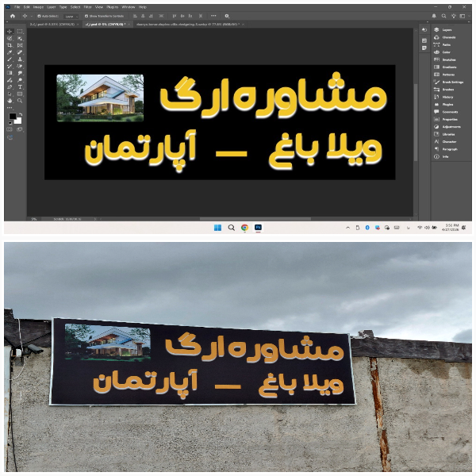Image resolution: width=476 pixels, height=476 pixels.
Task: Open the options bar gear settings icon
Action: [227, 16]
